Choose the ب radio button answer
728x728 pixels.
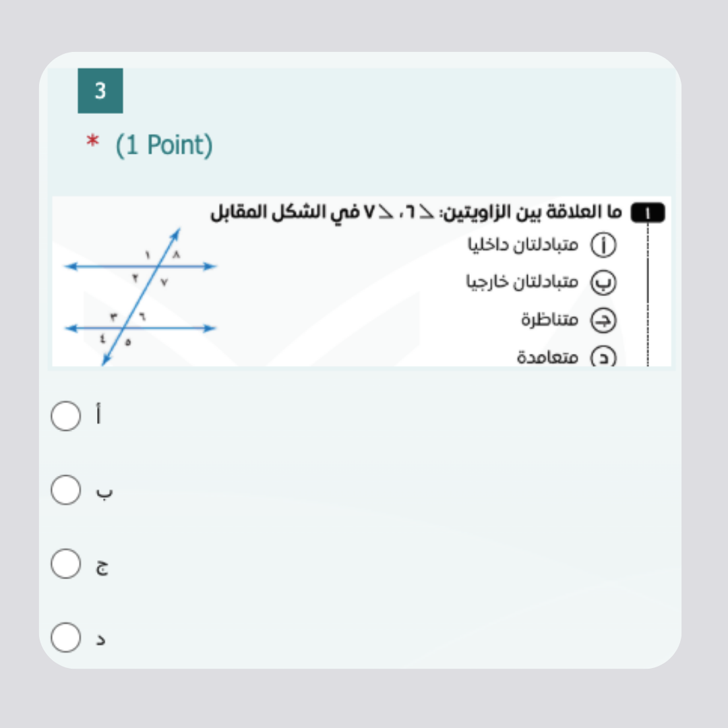pos(65,490)
